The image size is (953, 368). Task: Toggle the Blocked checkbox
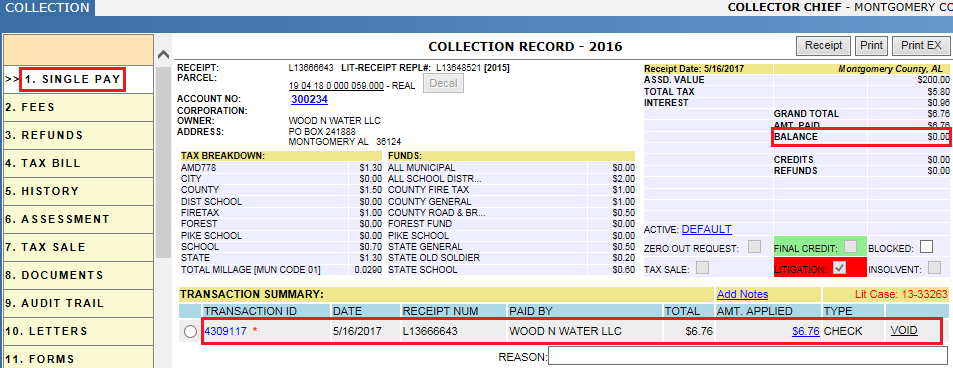point(926,247)
